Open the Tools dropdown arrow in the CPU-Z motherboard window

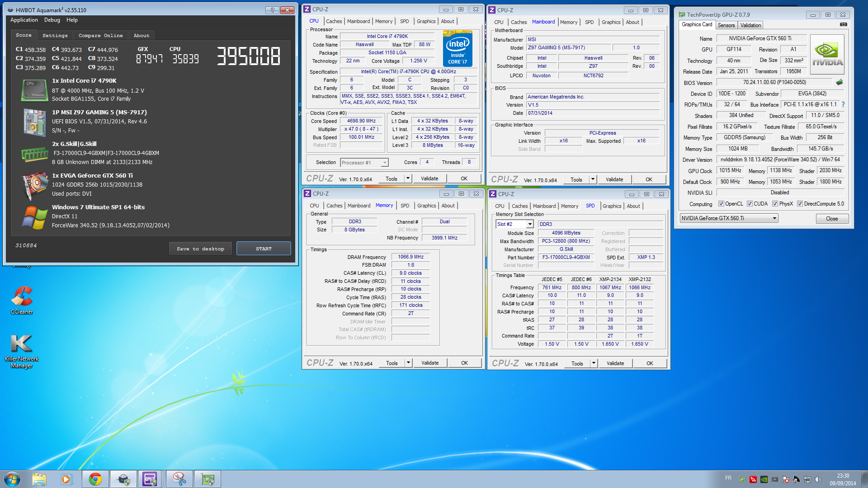(593, 179)
